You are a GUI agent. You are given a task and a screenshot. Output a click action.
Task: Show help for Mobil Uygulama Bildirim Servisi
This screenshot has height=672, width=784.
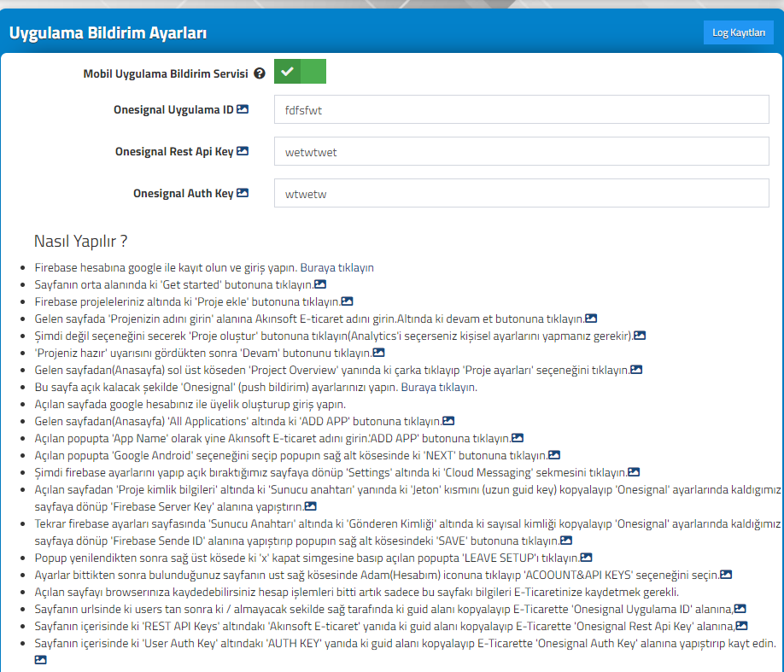tap(260, 73)
